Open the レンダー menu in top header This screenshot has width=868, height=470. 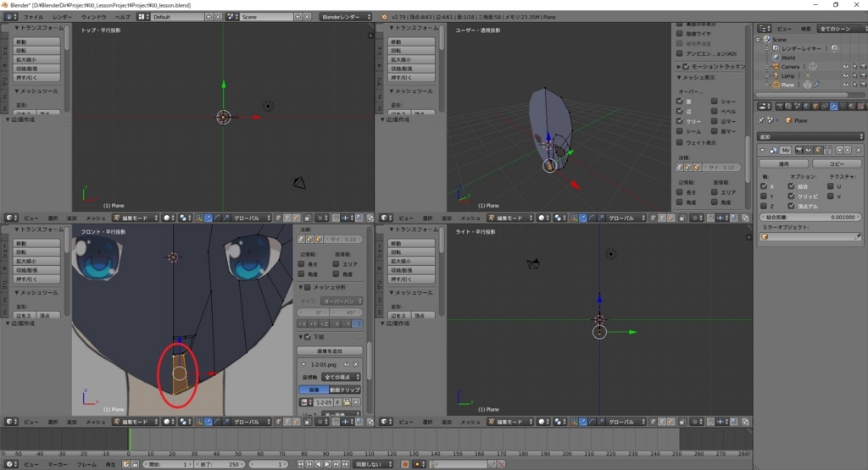click(x=62, y=17)
